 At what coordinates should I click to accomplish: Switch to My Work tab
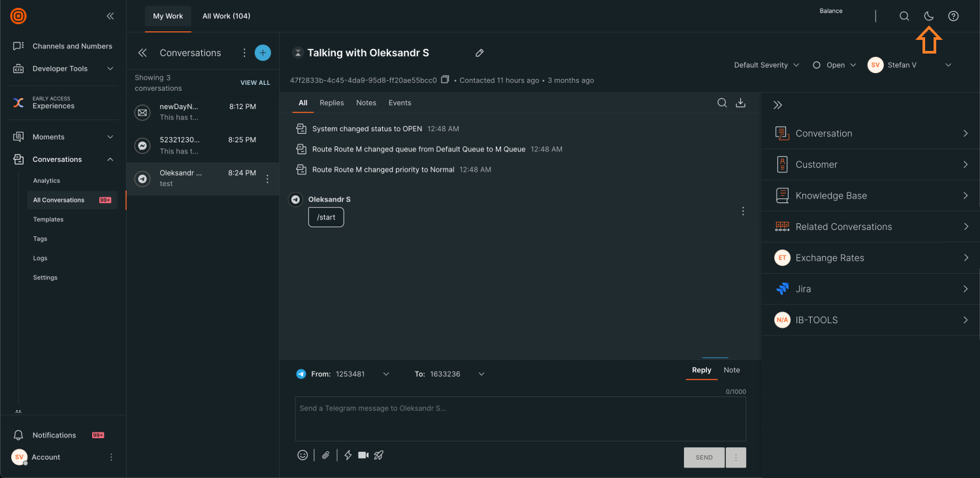click(x=168, y=16)
